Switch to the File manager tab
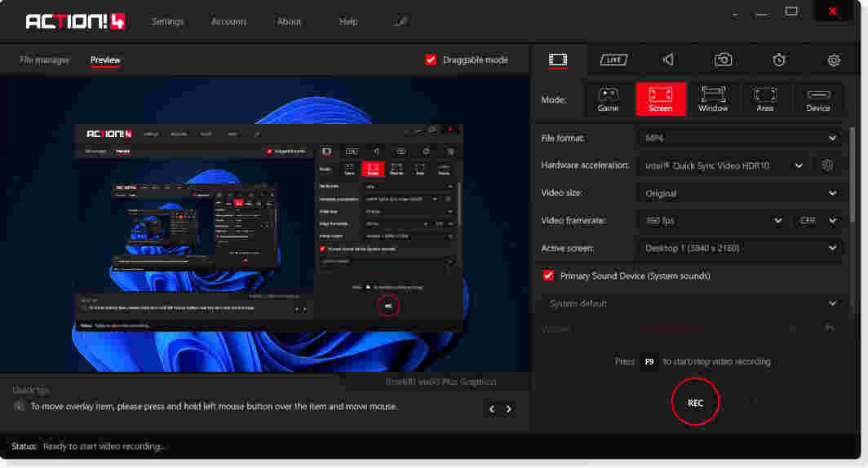 [x=45, y=60]
